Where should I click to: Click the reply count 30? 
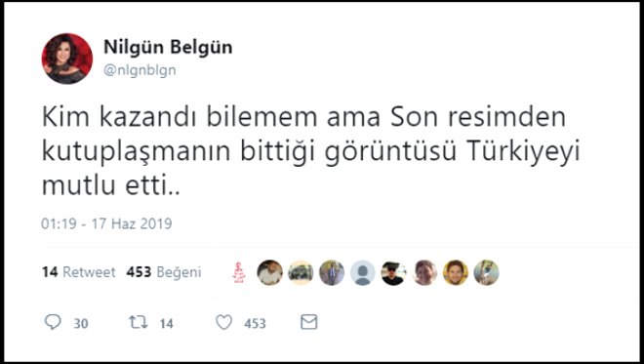(81, 324)
